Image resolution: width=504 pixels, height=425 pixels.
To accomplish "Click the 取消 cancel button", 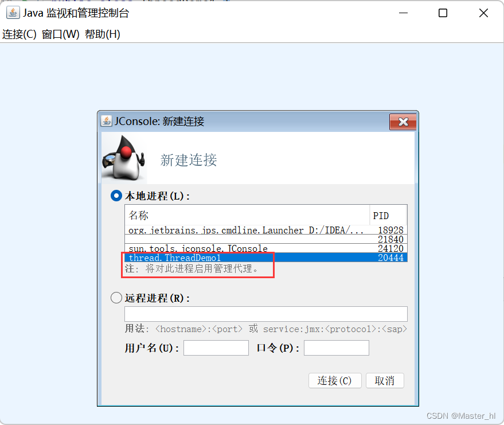I will tap(385, 381).
